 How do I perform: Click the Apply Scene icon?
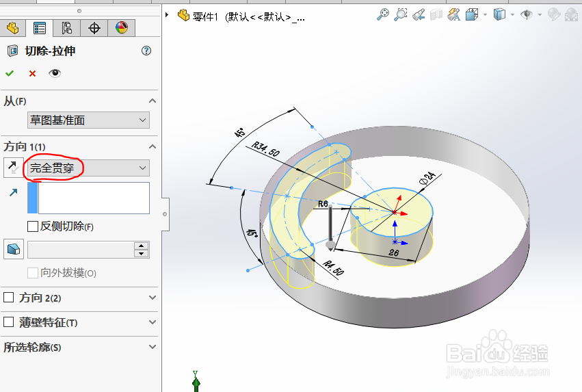(x=571, y=14)
